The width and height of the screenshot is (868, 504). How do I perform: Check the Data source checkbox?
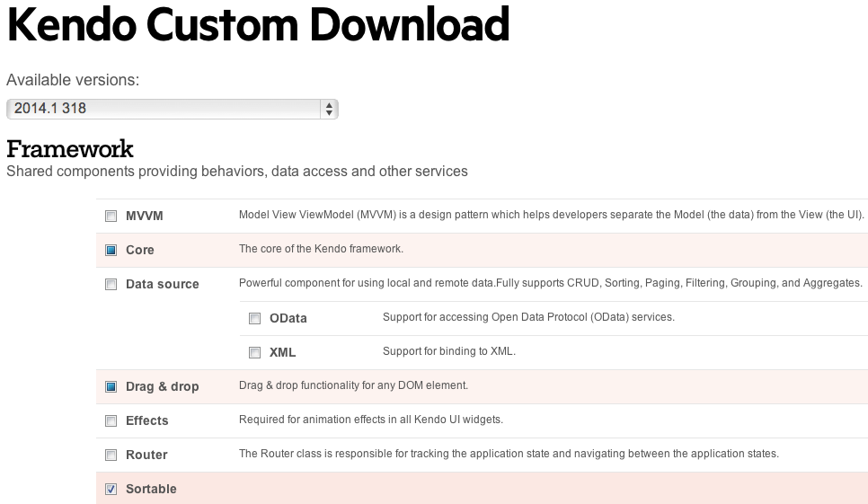tap(111, 285)
